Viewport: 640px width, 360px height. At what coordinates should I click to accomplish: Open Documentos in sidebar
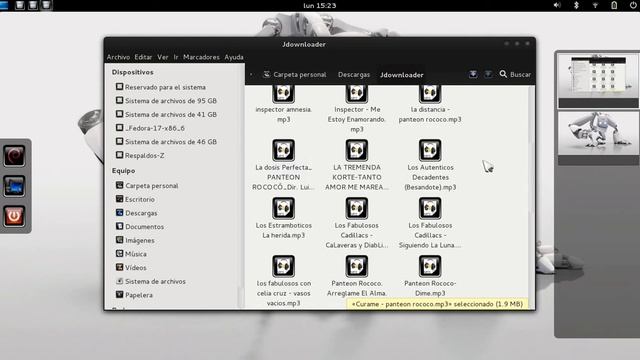[x=140, y=227]
